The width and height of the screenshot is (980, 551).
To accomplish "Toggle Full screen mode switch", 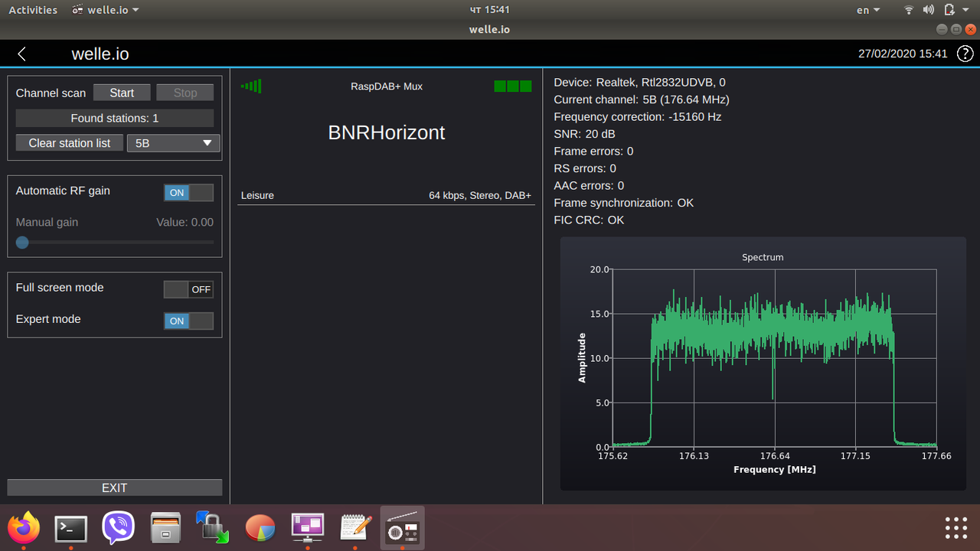I will click(x=189, y=289).
